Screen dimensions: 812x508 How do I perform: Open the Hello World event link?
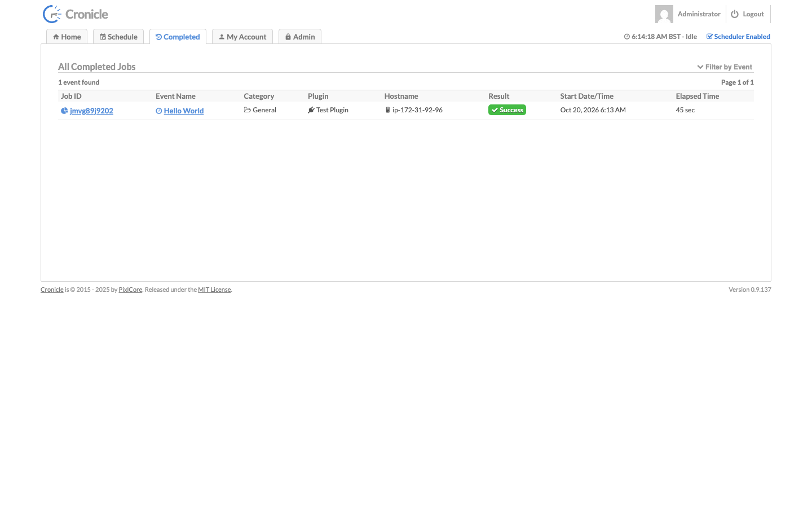point(184,111)
